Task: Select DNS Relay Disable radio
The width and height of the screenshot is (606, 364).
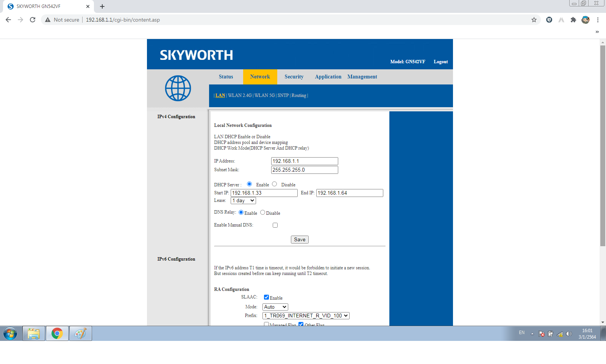Action: point(263,212)
